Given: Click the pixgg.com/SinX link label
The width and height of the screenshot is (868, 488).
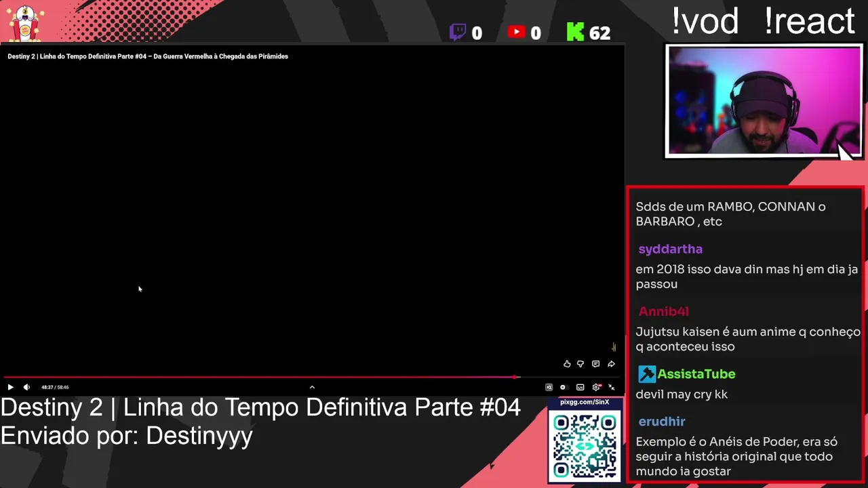Looking at the screenshot, I should [x=585, y=402].
